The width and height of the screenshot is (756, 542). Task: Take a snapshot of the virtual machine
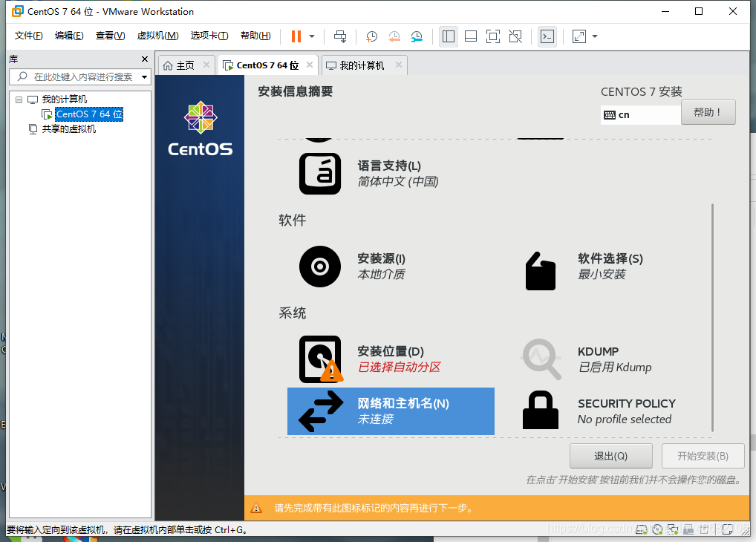click(x=371, y=36)
